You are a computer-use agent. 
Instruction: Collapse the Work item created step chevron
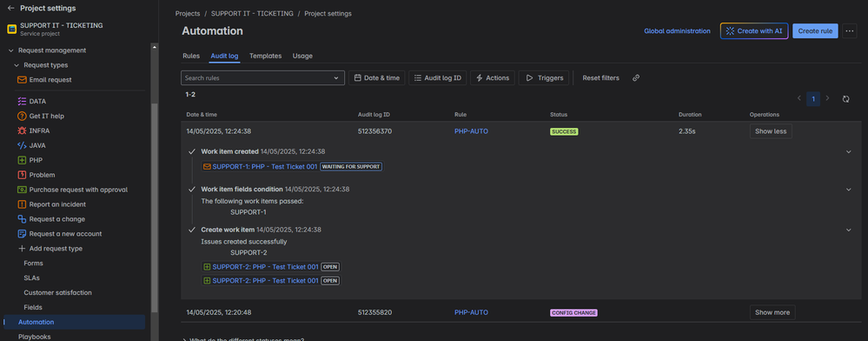[849, 151]
